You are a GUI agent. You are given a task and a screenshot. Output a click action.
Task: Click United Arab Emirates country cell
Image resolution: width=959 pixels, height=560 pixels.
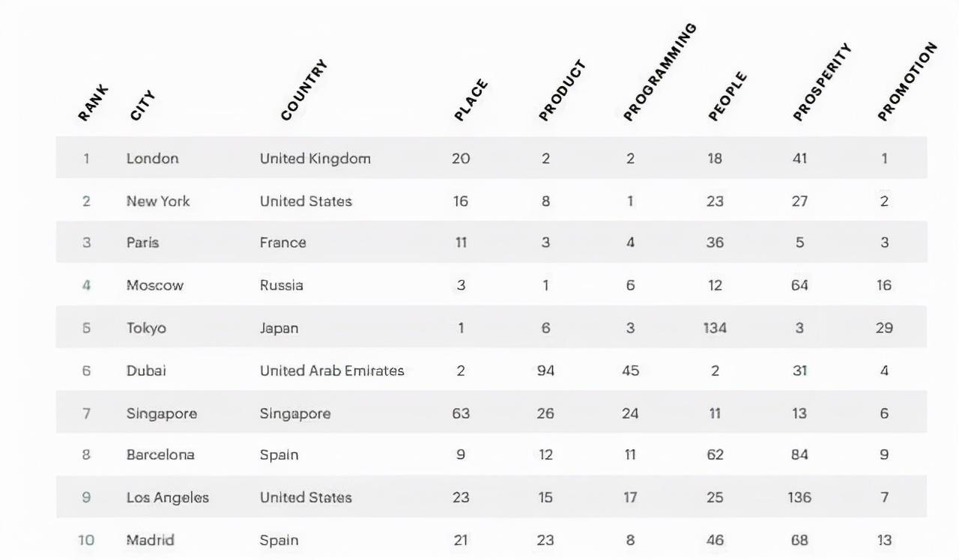(x=332, y=371)
